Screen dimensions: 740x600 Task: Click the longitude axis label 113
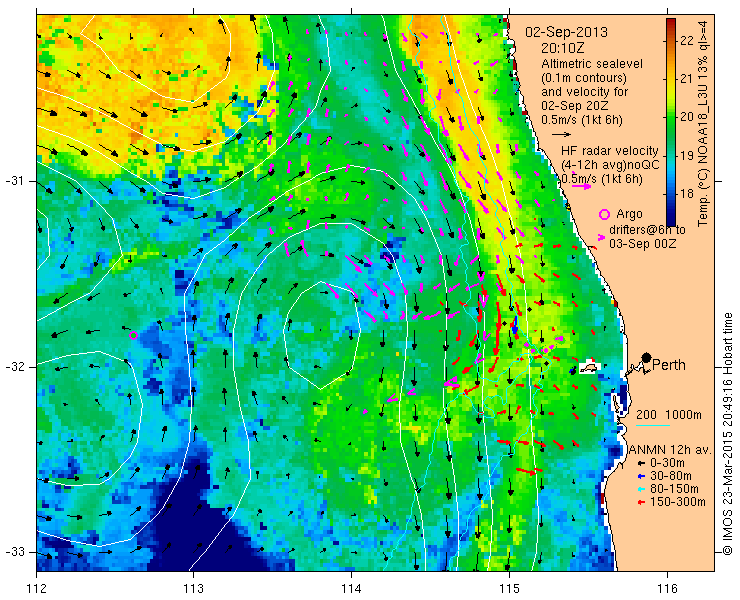pyautogui.click(x=193, y=588)
